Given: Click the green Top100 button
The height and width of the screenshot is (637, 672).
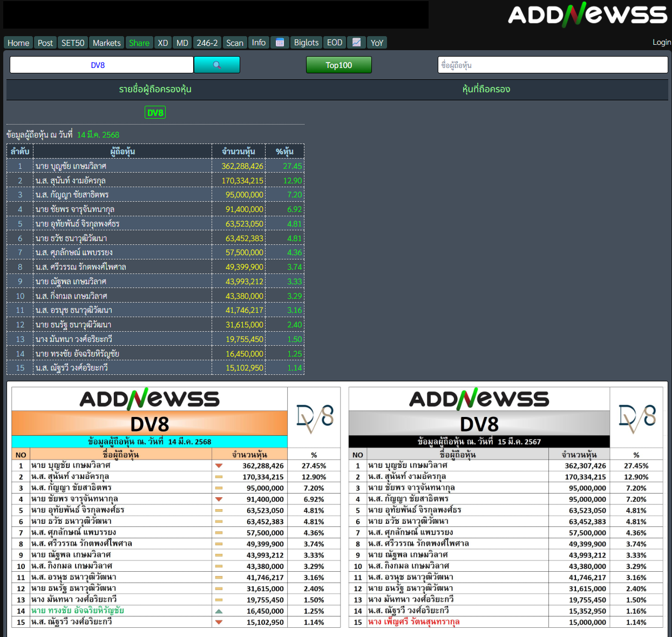Looking at the screenshot, I should pos(339,65).
